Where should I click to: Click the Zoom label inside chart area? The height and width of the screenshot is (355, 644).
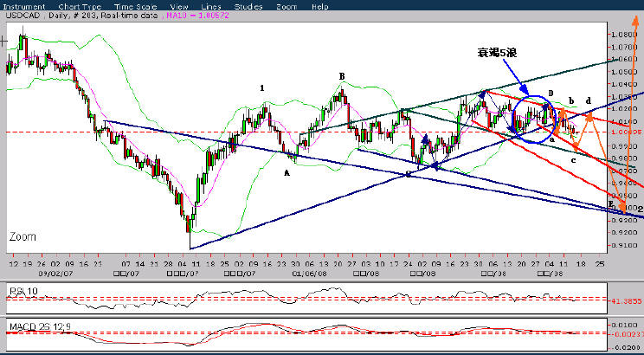[23, 237]
